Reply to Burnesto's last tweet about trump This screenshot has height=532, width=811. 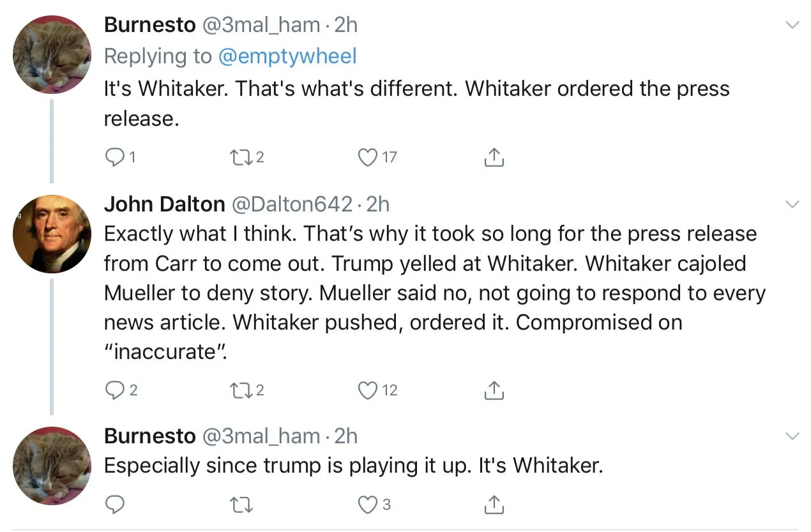(x=114, y=505)
